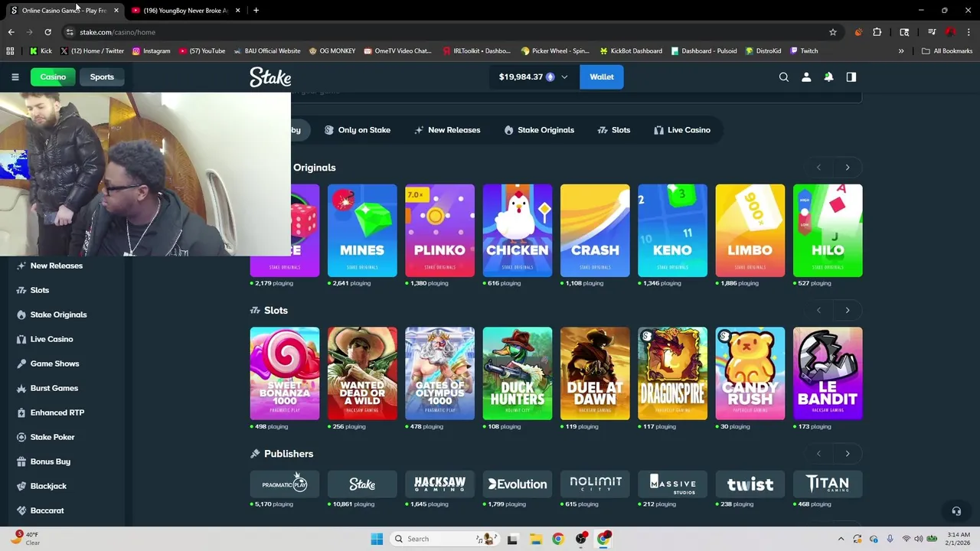Open the All Bookmarks folder
980x551 pixels.
click(947, 51)
